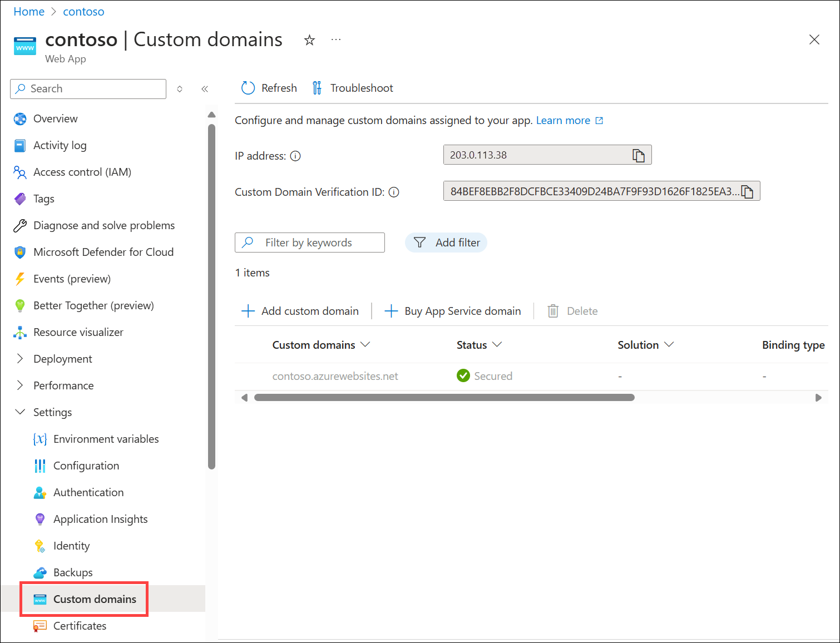Expand the Performance menu section
Viewport: 840px width, 643px height.
pos(21,385)
